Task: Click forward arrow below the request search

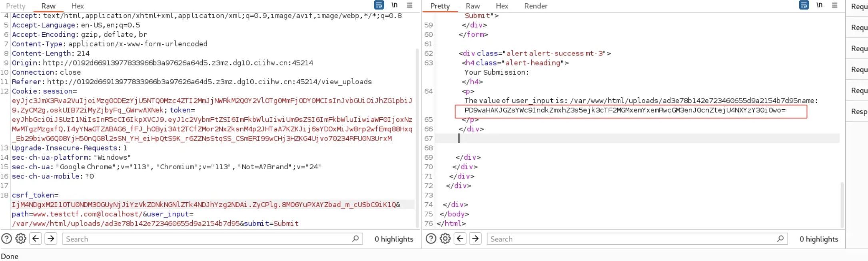Action: click(51, 239)
